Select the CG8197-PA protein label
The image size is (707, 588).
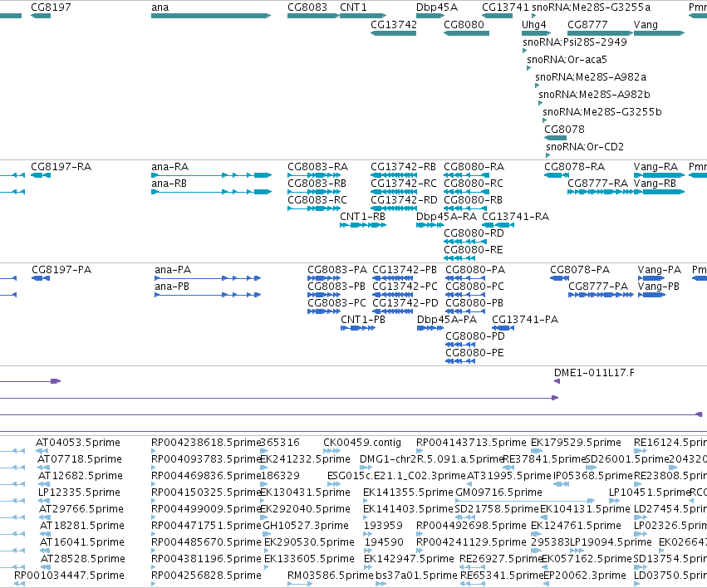61,270
